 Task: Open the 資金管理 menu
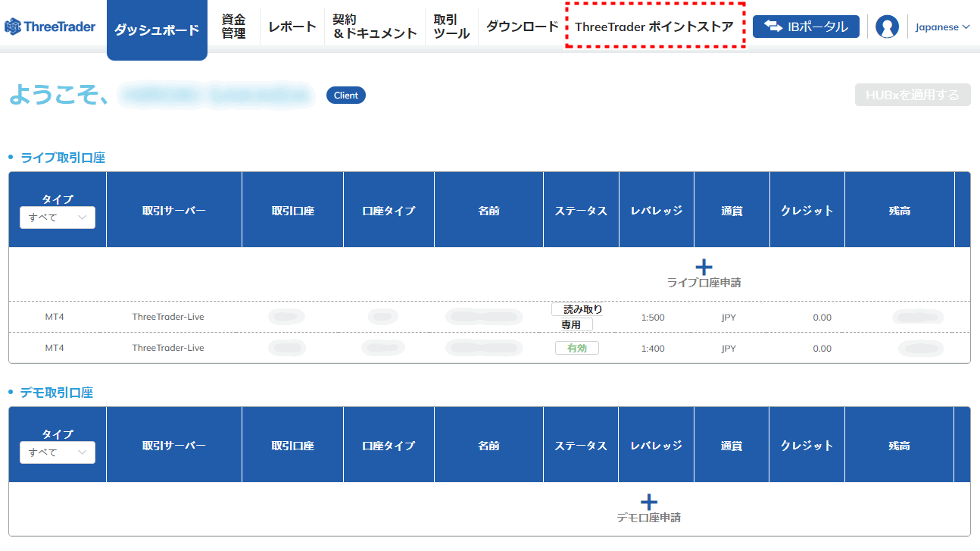[233, 27]
